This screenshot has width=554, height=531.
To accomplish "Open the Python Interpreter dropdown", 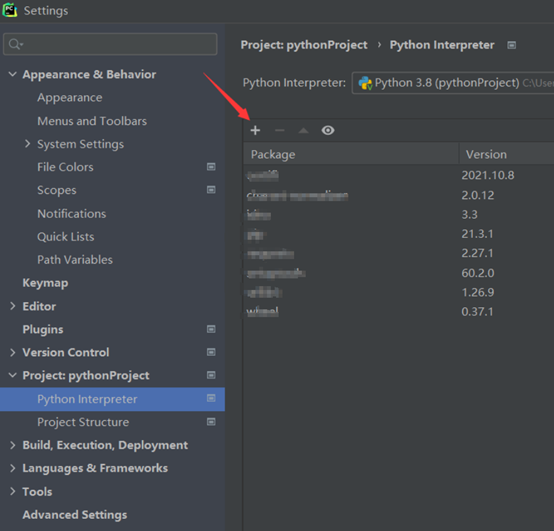I will pos(453,83).
